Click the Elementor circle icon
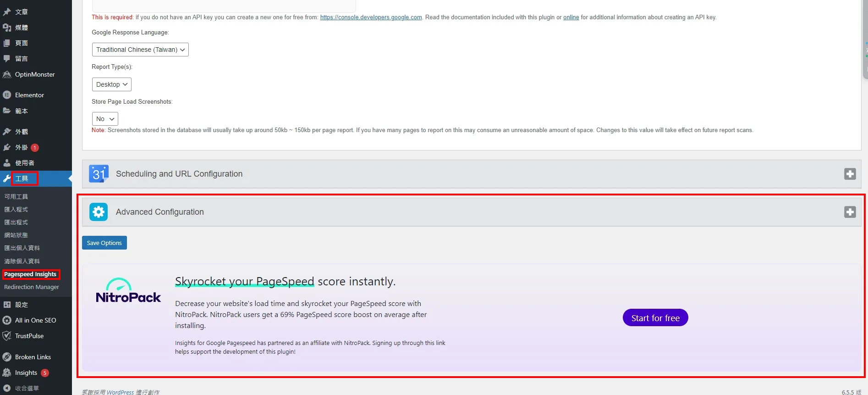 [7, 95]
